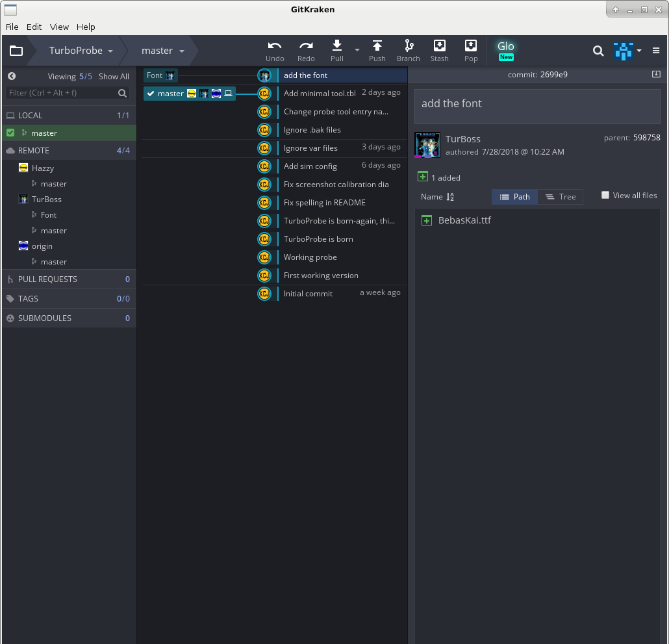Click the commit panel dock icon
The image size is (669, 644).
[x=656, y=74]
